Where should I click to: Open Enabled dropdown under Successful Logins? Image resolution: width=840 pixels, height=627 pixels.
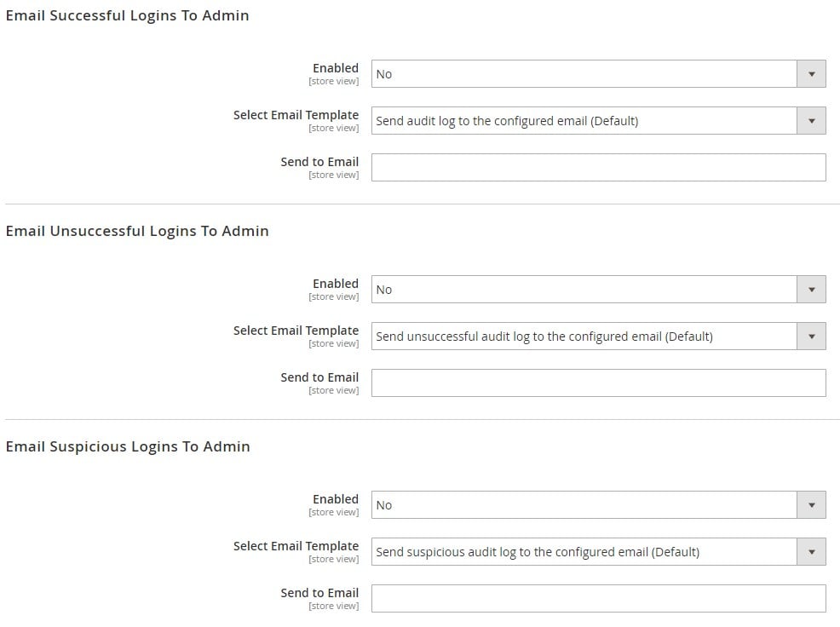tap(598, 74)
